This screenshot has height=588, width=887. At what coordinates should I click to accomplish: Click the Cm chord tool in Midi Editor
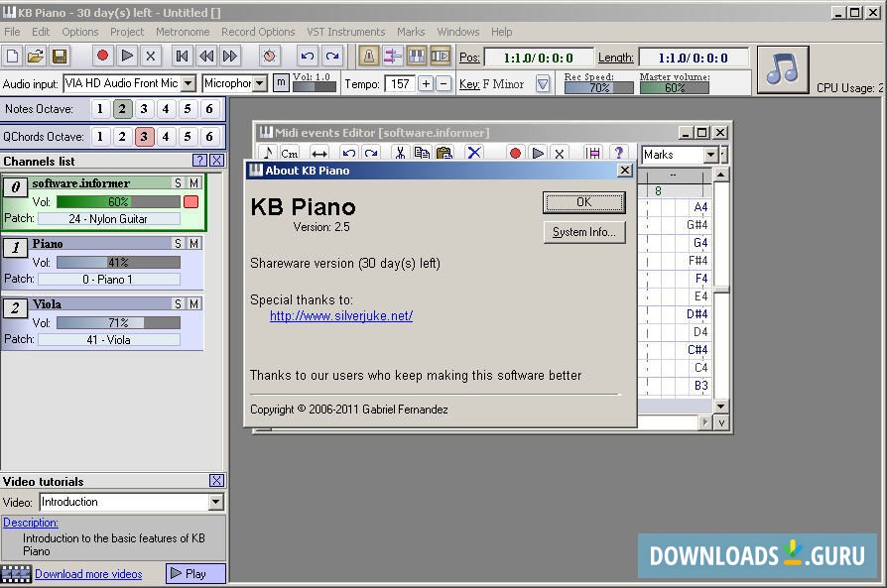click(x=289, y=154)
